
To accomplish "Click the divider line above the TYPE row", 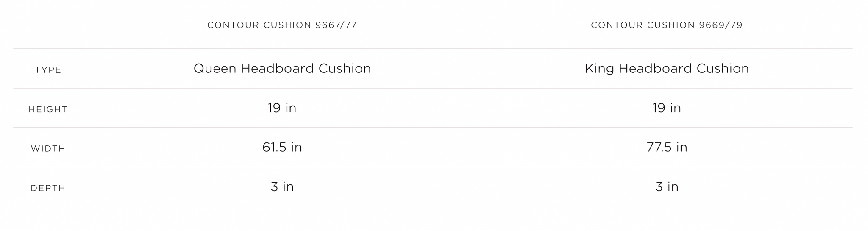I will [432, 49].
